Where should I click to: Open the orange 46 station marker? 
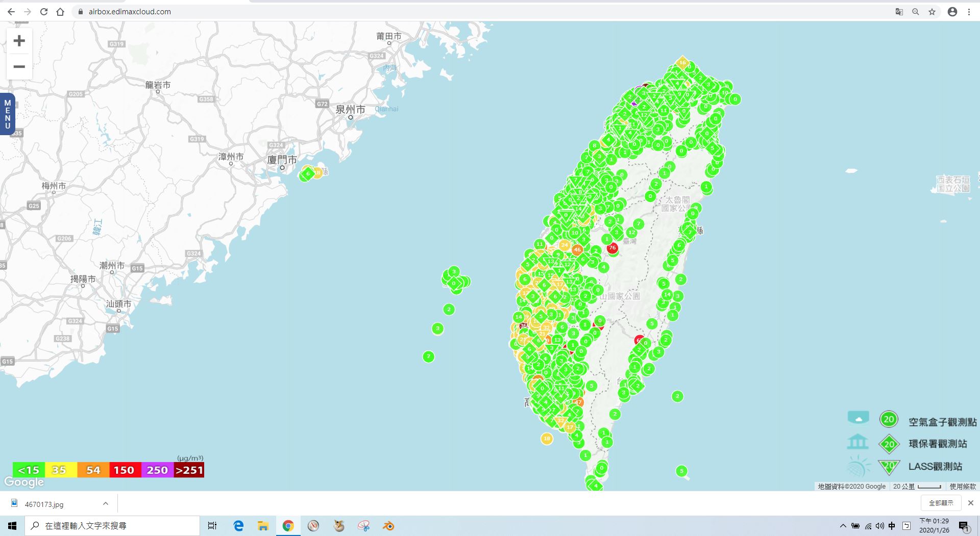tap(577, 250)
